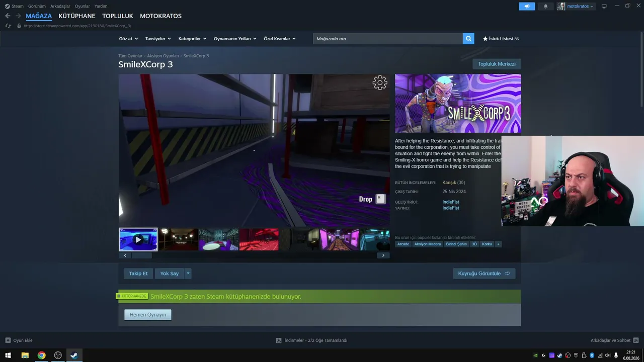The width and height of the screenshot is (644, 362).
Task: Open video settings gear on trailer
Action: pyautogui.click(x=380, y=83)
